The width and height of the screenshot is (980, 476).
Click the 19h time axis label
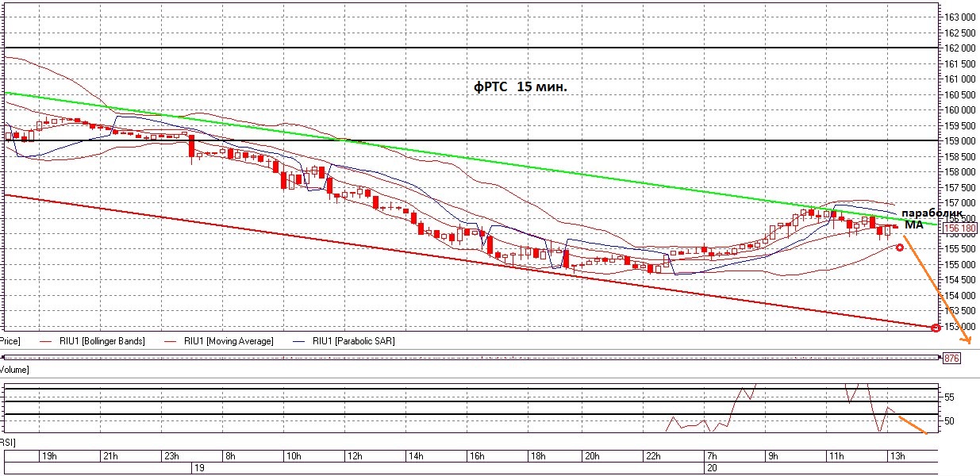[48, 456]
